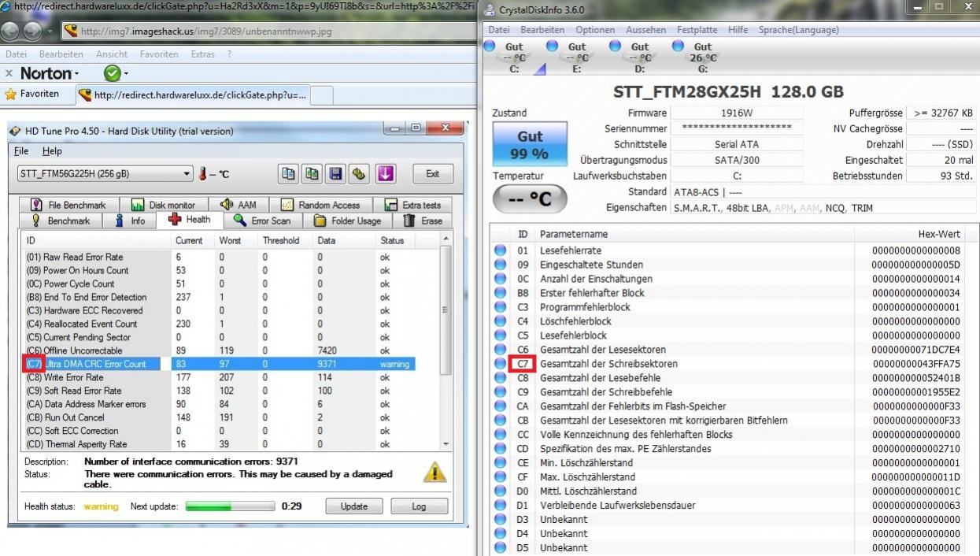Click the browser address bar URL field
Screen dimensions: 980x556
coord(268,32)
